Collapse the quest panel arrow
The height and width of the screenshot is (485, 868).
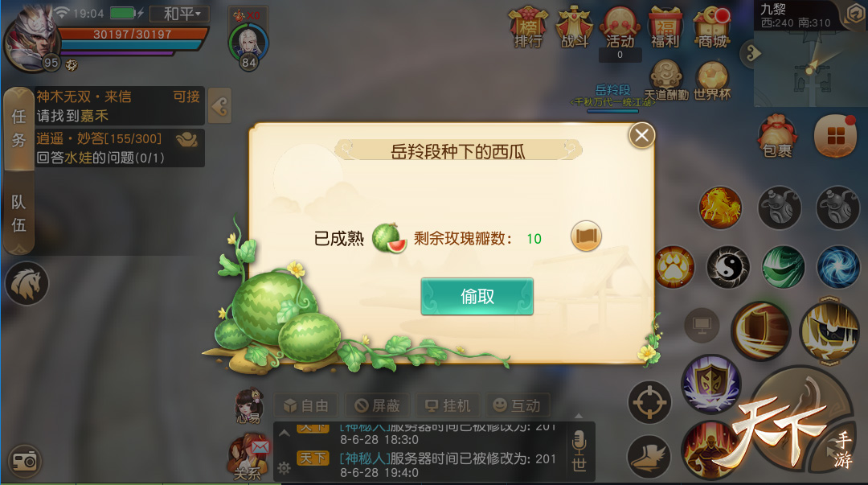pos(219,106)
